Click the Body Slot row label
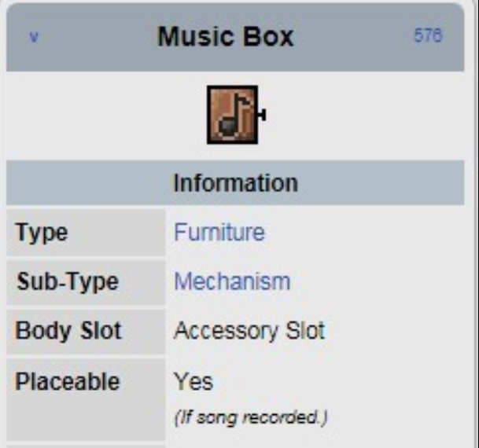479x448 pixels. 68,331
